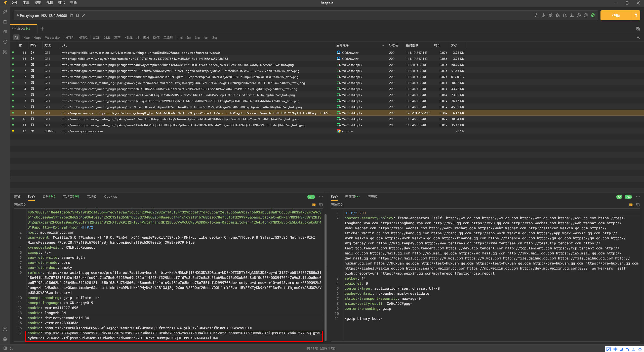Open history clock icon in left sidebar
The image size is (644, 352).
pyautogui.click(x=5, y=42)
